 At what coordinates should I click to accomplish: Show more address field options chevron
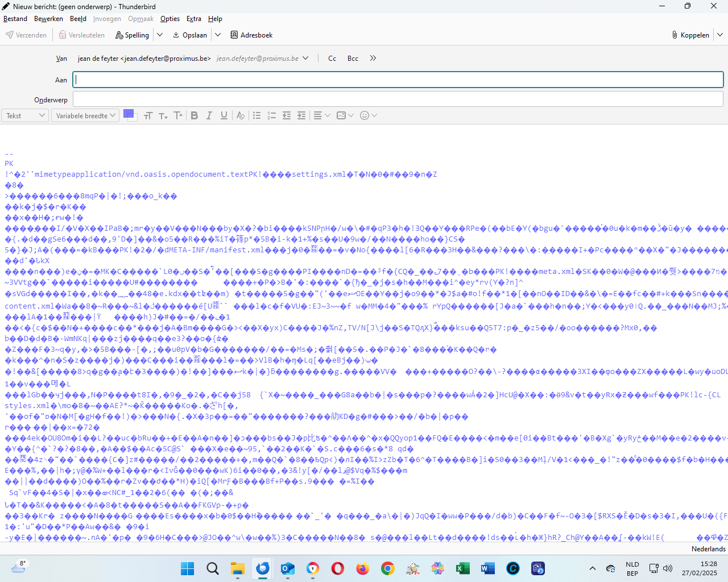point(373,59)
